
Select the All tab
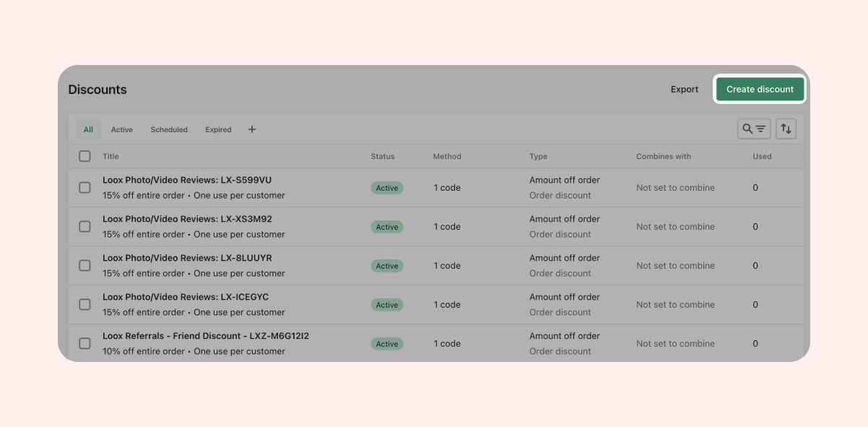[x=88, y=129]
